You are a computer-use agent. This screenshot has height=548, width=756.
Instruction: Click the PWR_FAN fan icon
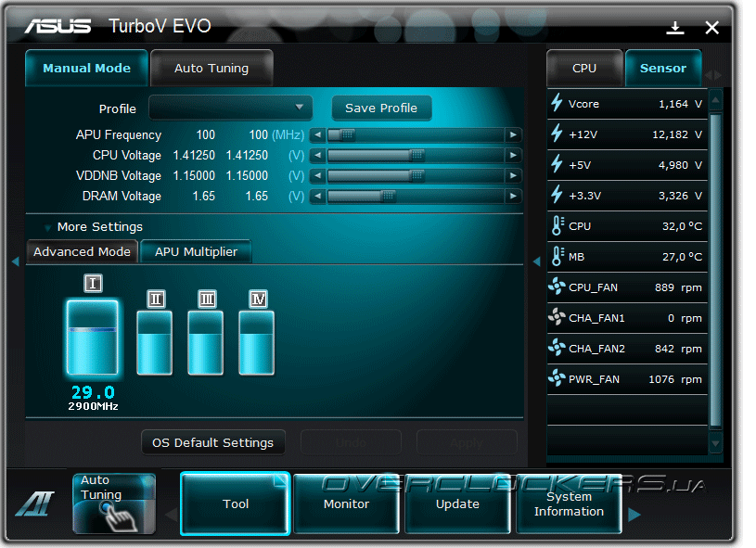(557, 378)
